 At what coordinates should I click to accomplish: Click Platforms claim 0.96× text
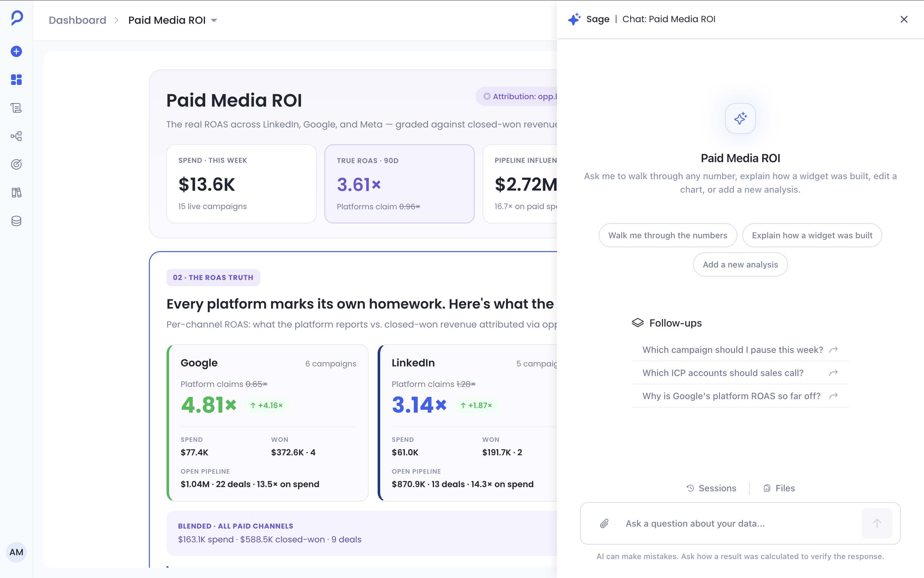[x=378, y=206]
